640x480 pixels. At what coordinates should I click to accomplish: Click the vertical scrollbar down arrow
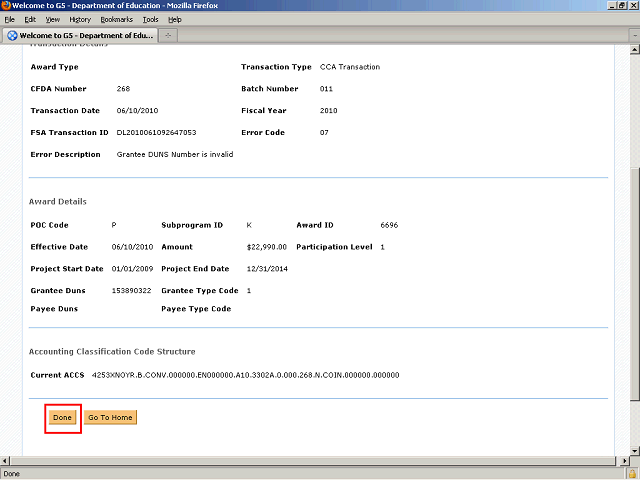click(634, 451)
